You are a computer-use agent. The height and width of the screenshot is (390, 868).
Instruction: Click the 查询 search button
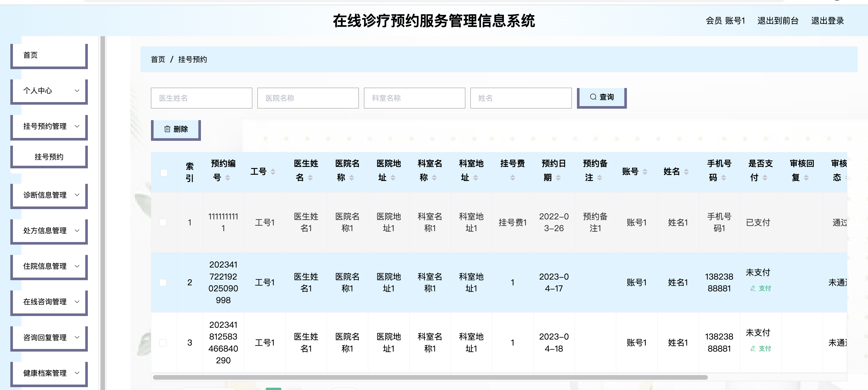pos(602,98)
